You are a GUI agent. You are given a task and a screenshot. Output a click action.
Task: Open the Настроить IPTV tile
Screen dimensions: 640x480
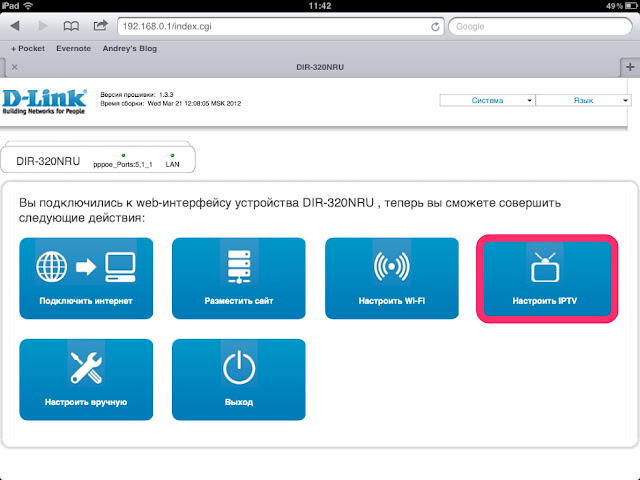tap(547, 278)
